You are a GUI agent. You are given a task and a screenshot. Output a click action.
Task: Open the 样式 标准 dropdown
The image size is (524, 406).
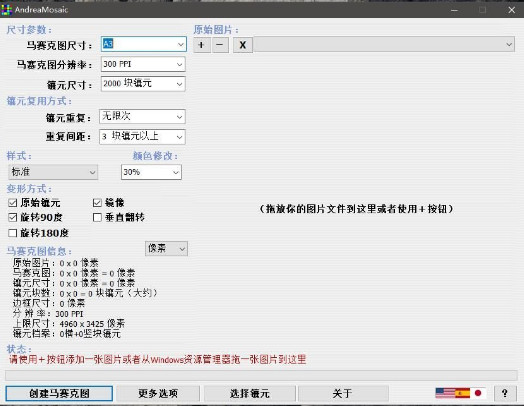pyautogui.click(x=53, y=172)
